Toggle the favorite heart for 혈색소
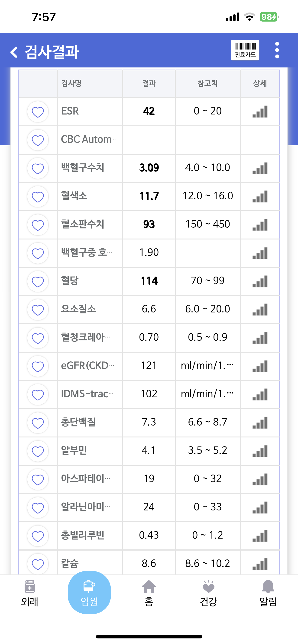This screenshot has height=644, width=298. coord(38,197)
